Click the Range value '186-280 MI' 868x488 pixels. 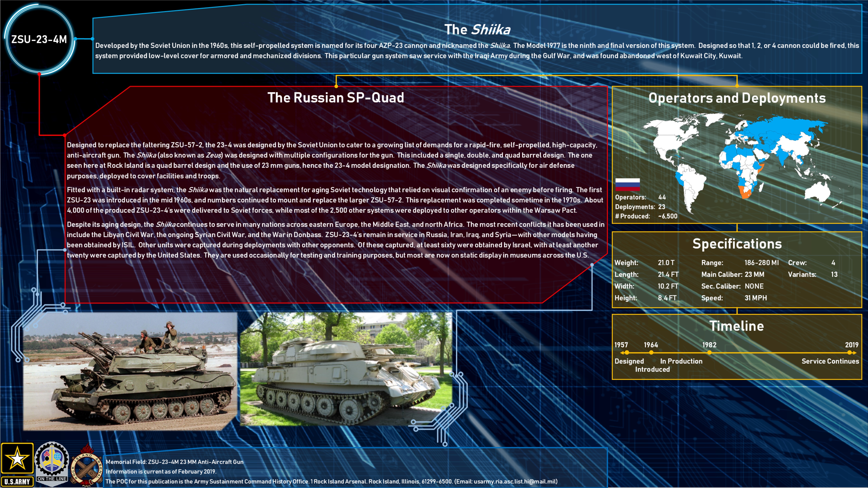coord(762,263)
